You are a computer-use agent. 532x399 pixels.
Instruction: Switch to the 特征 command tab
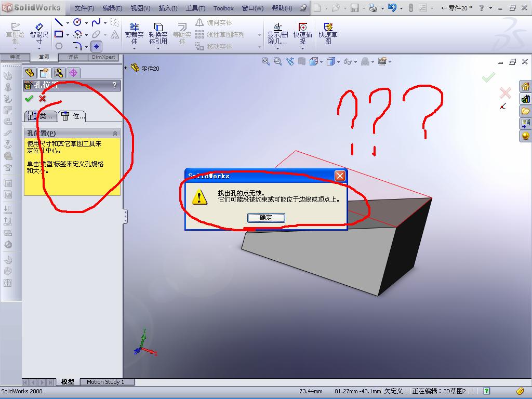coord(15,57)
